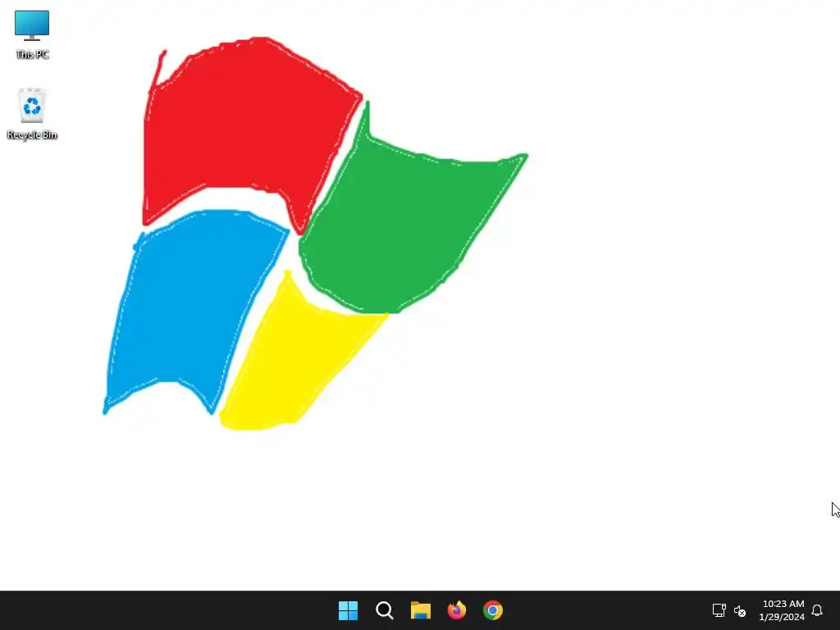This screenshot has height=630, width=840.
Task: Launch File Explorer from the taskbar
Action: (421, 610)
